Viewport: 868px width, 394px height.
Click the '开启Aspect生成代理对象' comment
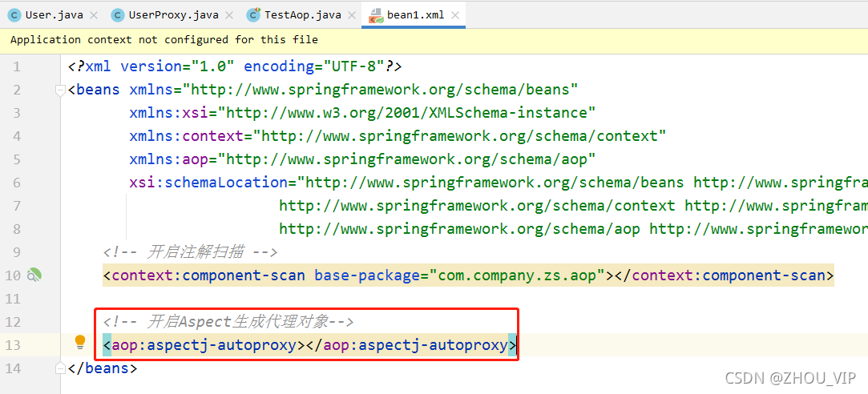228,321
